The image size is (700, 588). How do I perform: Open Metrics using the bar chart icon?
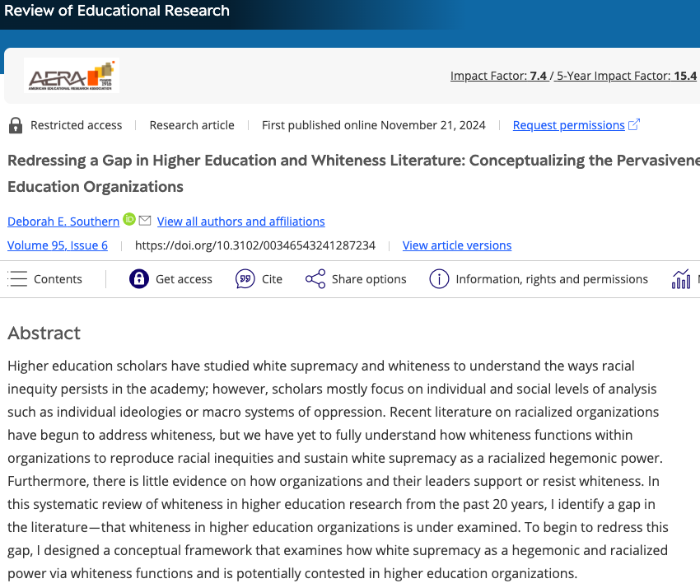click(x=682, y=278)
